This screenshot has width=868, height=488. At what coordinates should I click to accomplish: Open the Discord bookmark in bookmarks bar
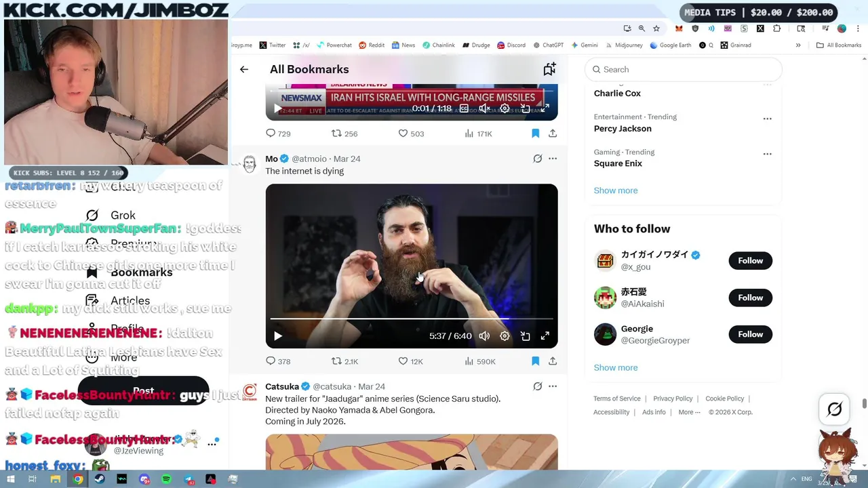(511, 45)
